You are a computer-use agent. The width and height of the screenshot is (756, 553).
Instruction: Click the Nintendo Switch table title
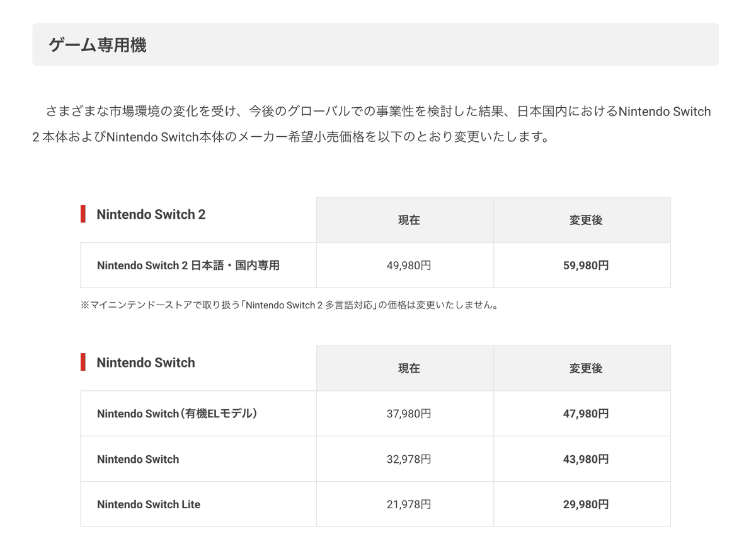pos(146,363)
